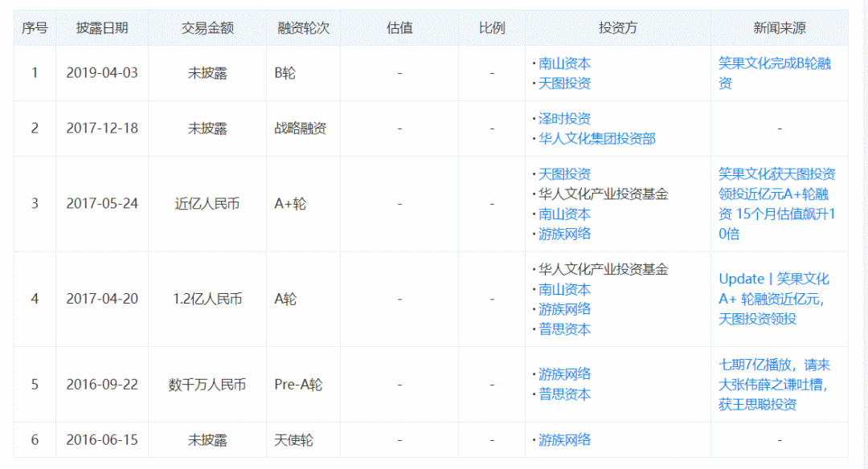Click the 估值 column header
The image size is (868, 469).
(x=399, y=28)
